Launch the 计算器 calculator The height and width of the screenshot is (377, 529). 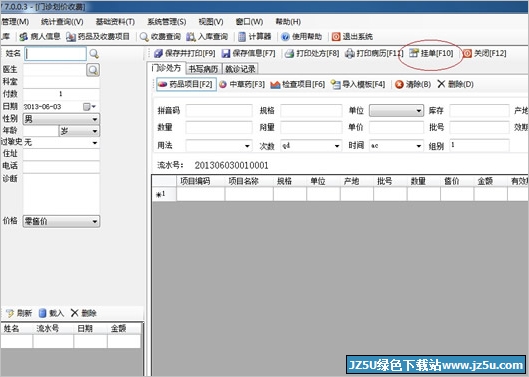(254, 36)
